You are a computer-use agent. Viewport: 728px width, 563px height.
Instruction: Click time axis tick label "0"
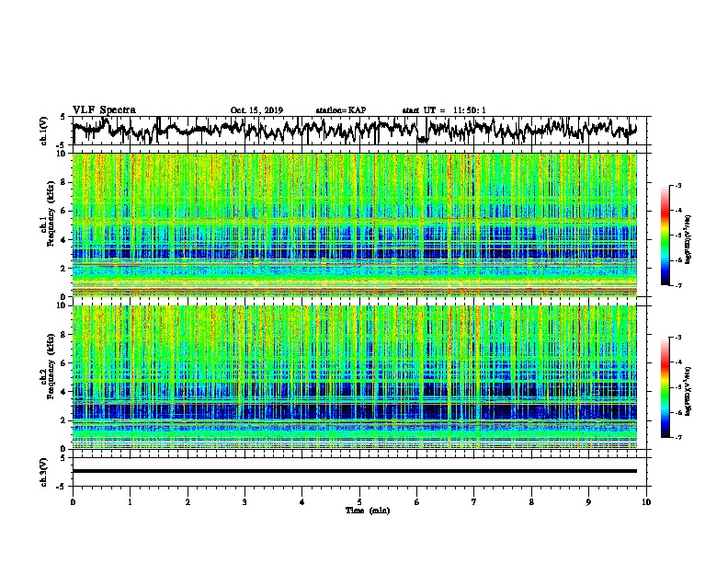pos(73,502)
